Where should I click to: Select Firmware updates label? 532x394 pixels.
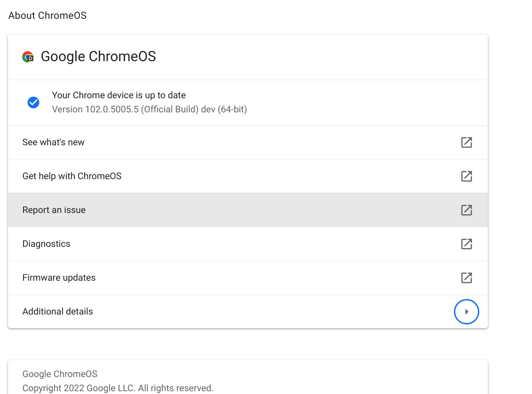(59, 278)
